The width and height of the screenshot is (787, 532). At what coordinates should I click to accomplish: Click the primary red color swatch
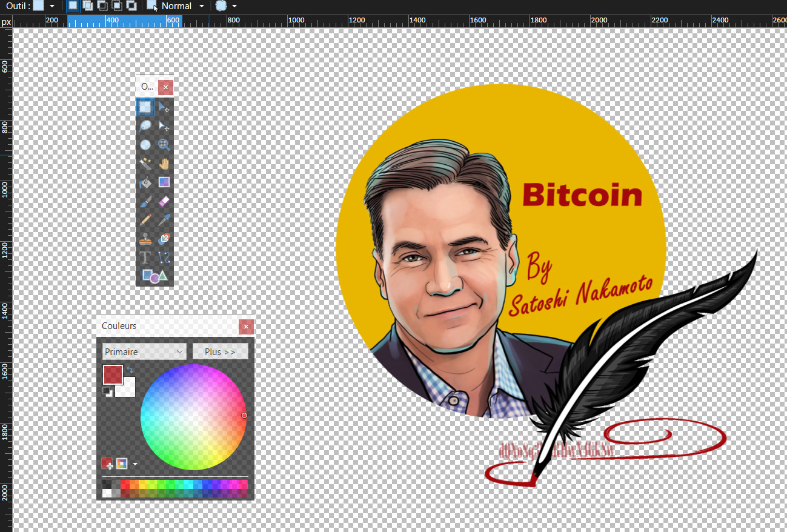tap(113, 374)
